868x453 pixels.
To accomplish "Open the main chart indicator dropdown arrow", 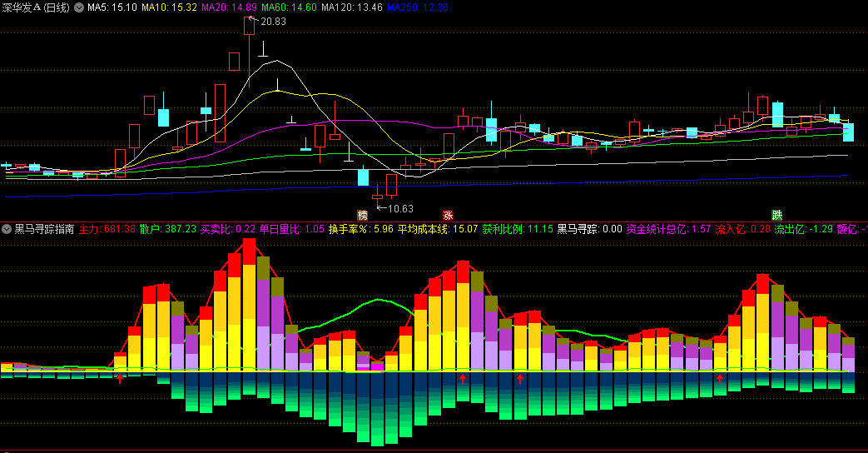I will [79, 7].
